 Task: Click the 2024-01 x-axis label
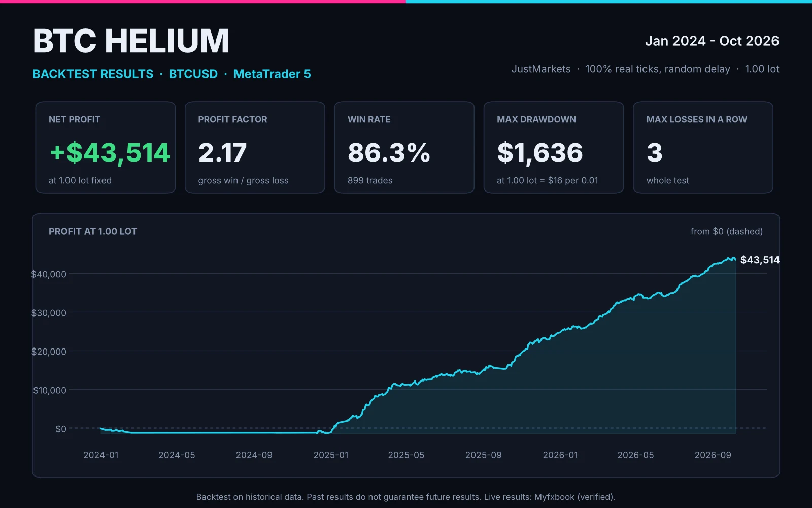pos(101,455)
